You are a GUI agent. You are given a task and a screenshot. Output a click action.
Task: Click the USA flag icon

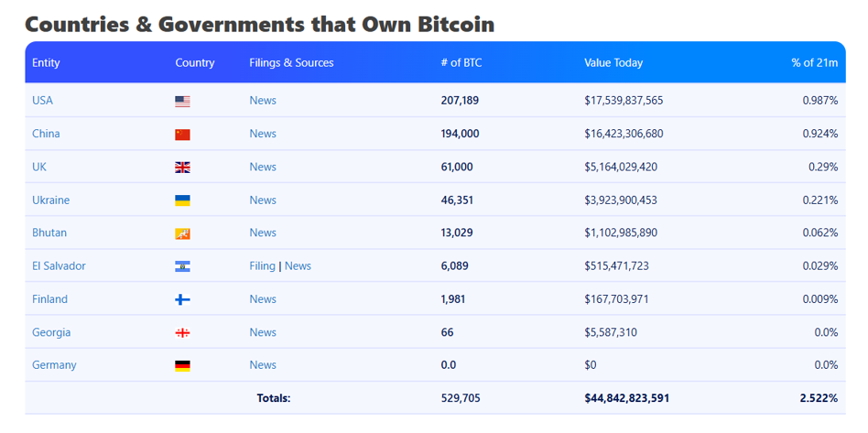tap(182, 102)
